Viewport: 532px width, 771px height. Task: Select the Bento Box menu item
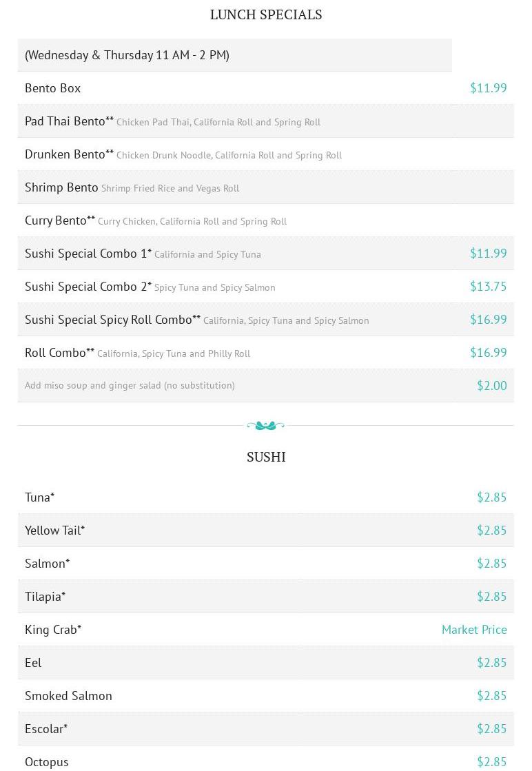pos(52,88)
